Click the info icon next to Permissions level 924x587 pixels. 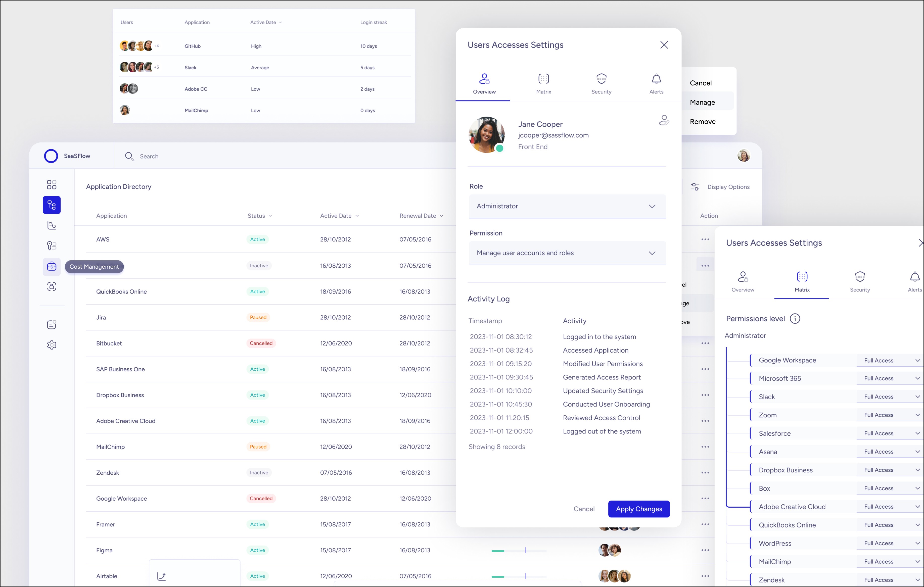pos(795,318)
